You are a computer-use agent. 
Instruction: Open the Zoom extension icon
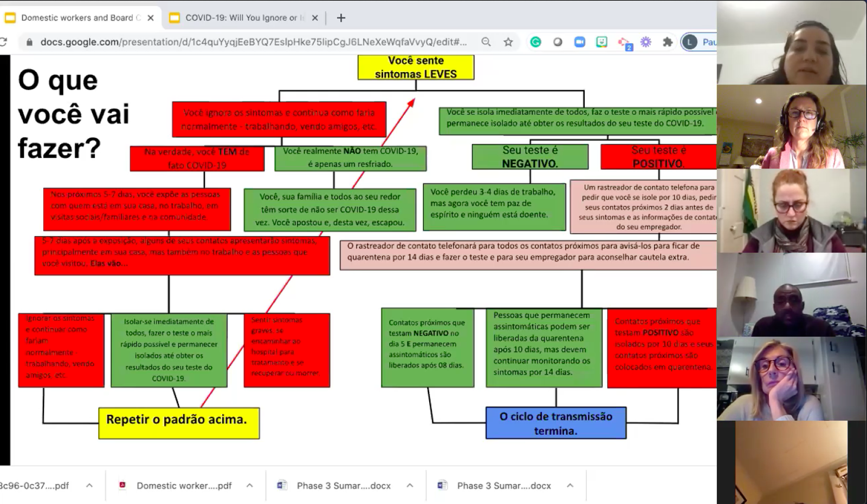580,42
